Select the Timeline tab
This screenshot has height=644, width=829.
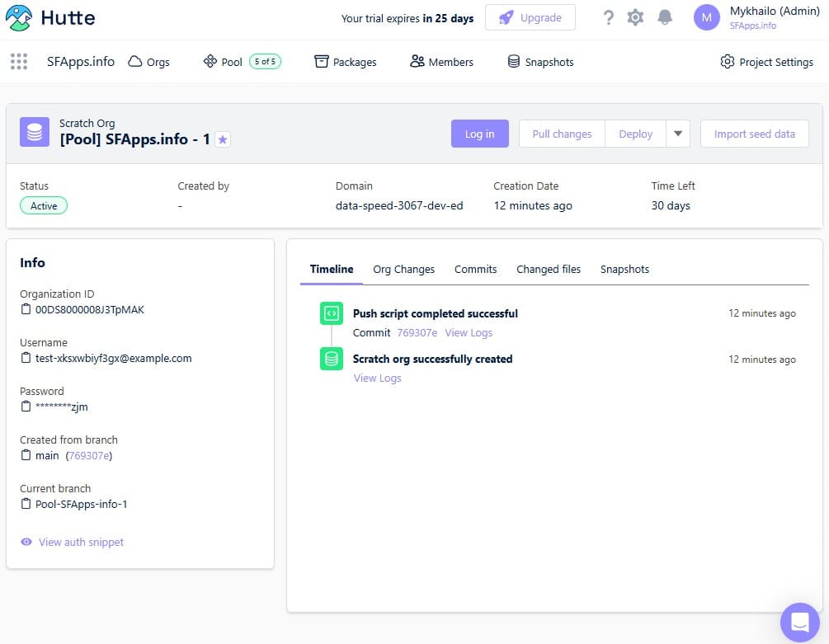tap(332, 269)
